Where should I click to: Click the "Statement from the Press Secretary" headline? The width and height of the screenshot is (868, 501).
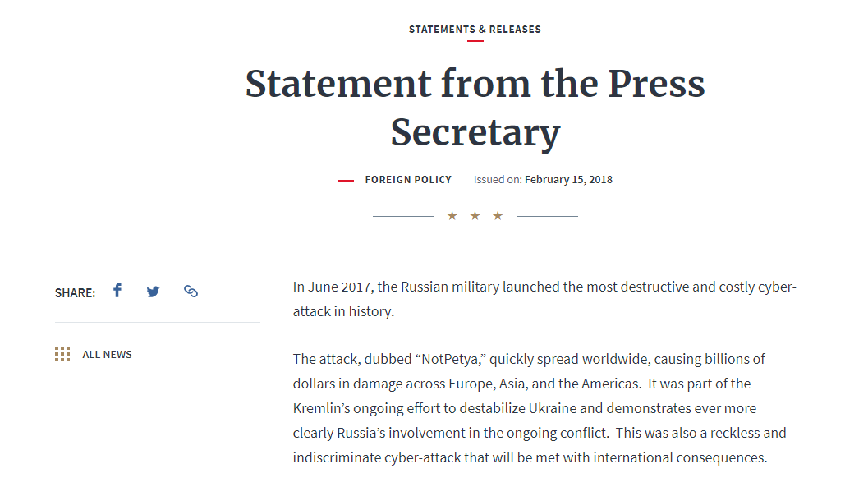(x=475, y=108)
